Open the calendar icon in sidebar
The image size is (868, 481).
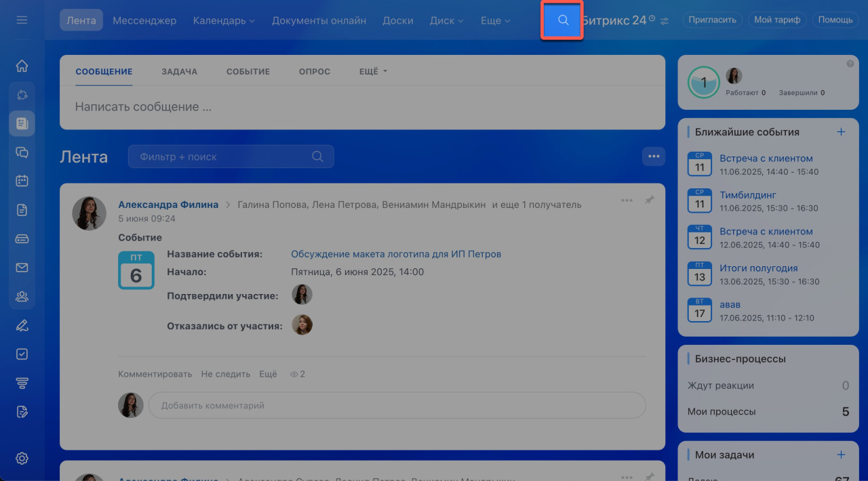[x=22, y=181]
